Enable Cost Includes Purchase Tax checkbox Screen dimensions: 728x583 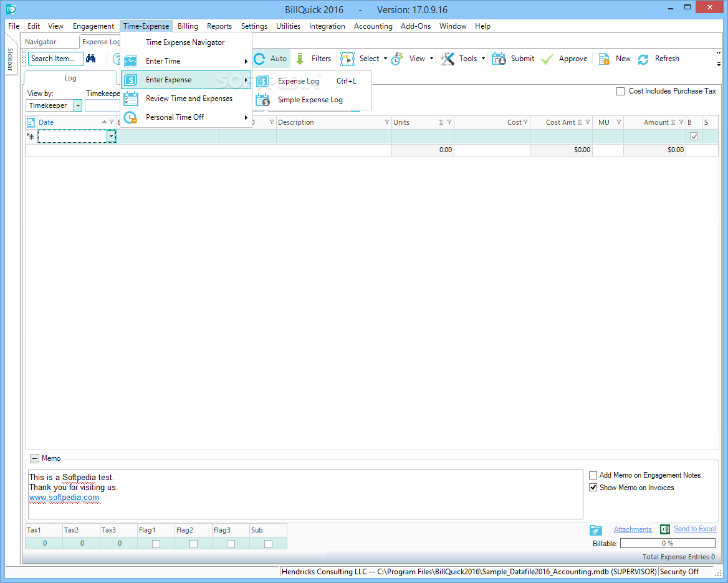[620, 92]
